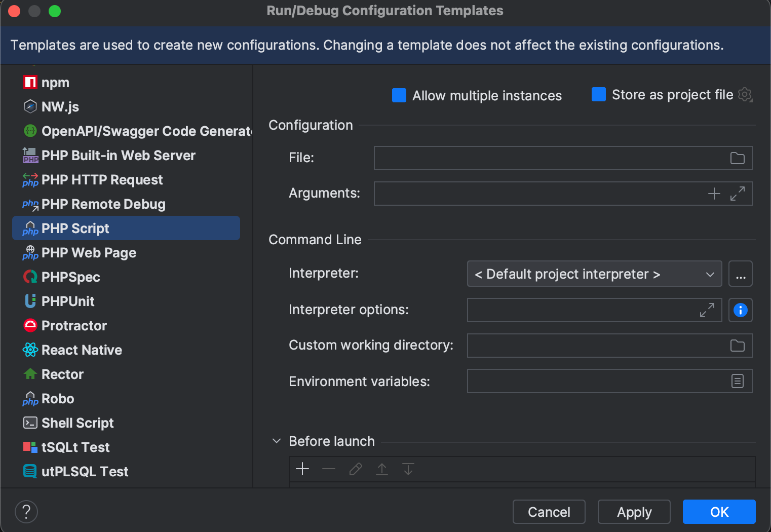Uncheck Store as project file
771x532 pixels.
[x=599, y=94]
